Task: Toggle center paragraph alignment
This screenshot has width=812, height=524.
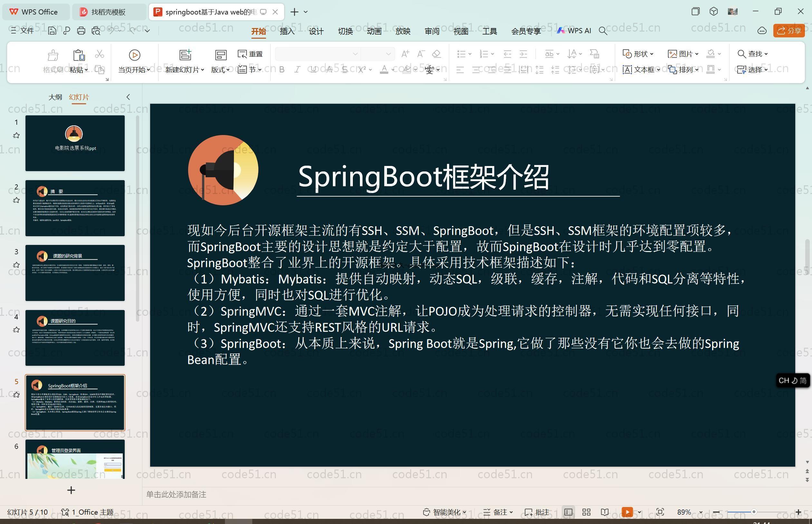Action: pos(476,70)
